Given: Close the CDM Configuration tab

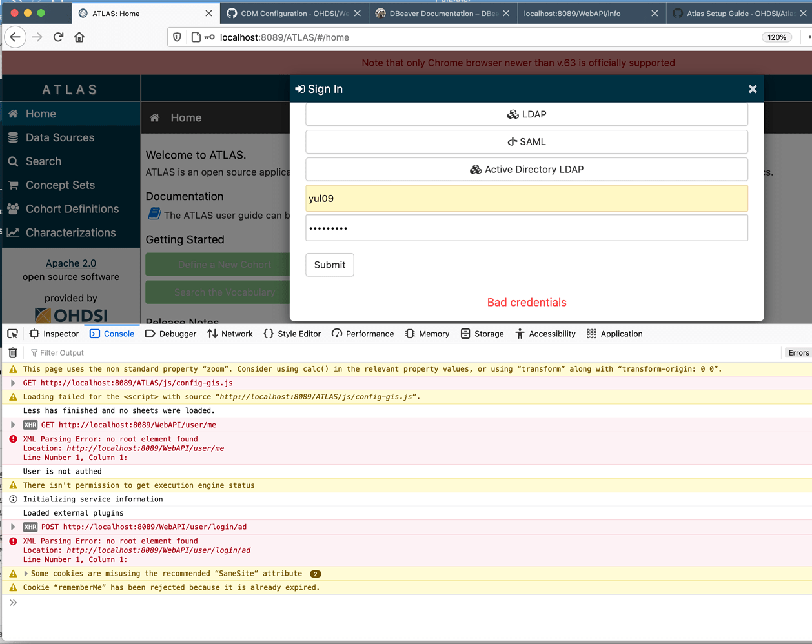Looking at the screenshot, I should [358, 13].
